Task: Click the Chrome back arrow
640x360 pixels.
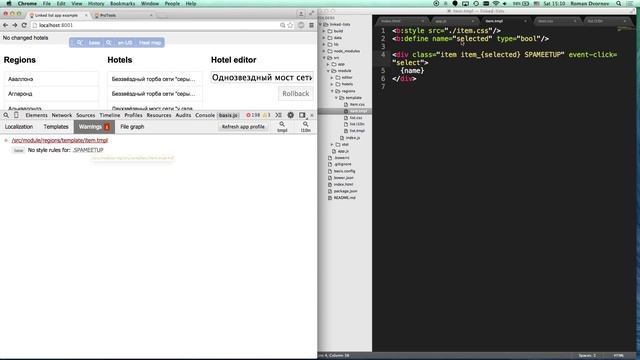Action: (5, 25)
